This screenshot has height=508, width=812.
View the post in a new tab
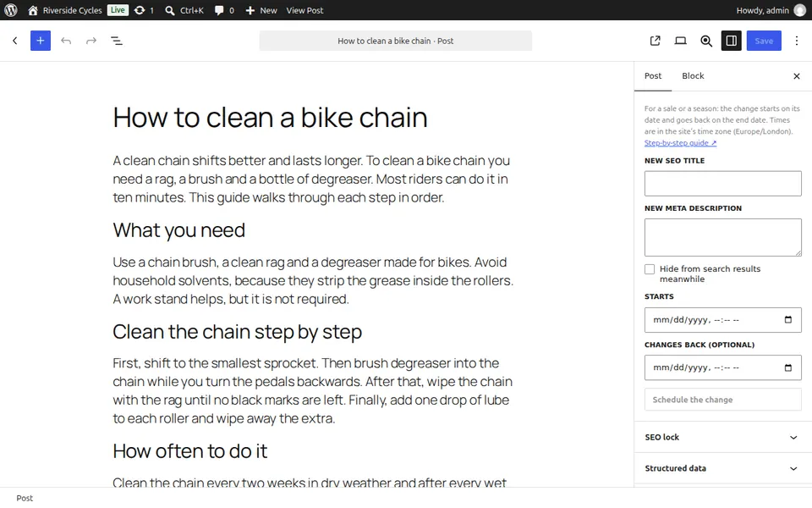(655, 41)
